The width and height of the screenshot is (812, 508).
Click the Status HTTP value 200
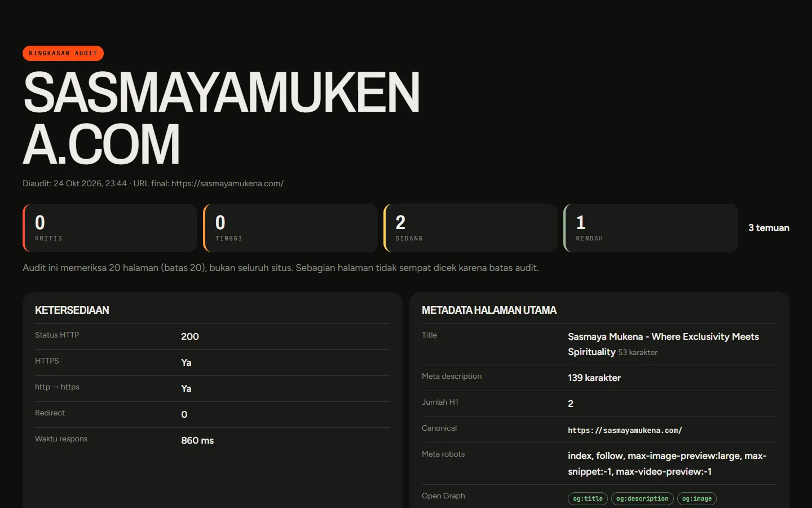click(x=190, y=336)
